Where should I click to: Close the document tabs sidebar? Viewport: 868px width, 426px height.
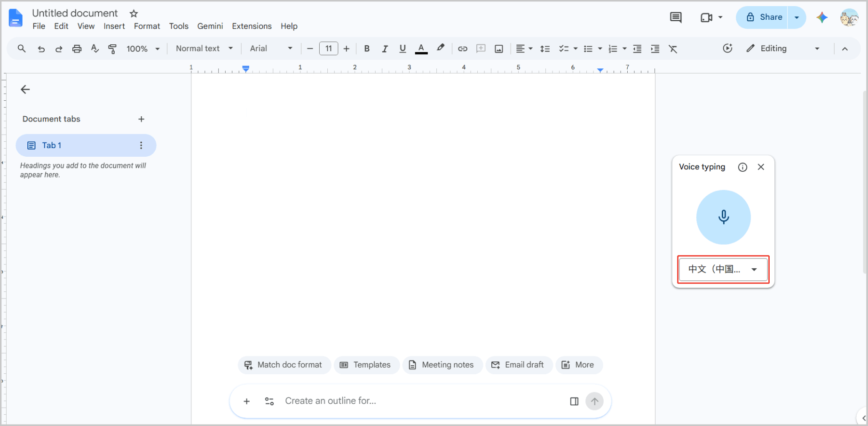click(25, 89)
